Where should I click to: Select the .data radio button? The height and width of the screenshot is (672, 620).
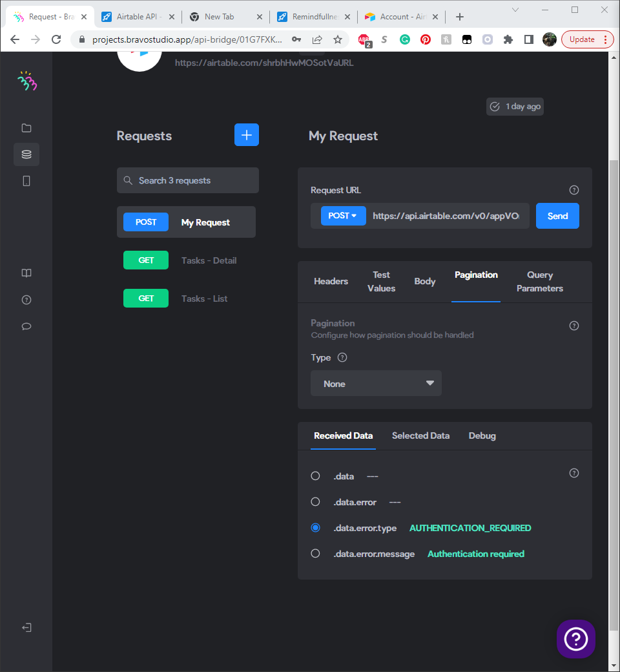(315, 476)
